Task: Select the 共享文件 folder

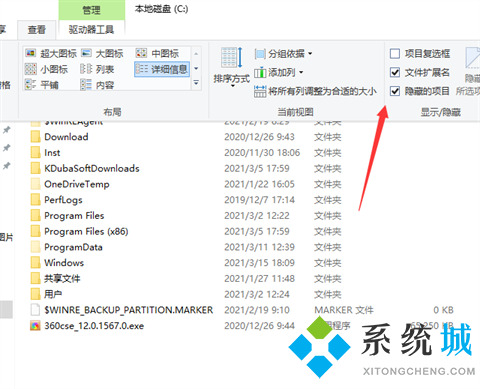Action: pyautogui.click(x=62, y=278)
